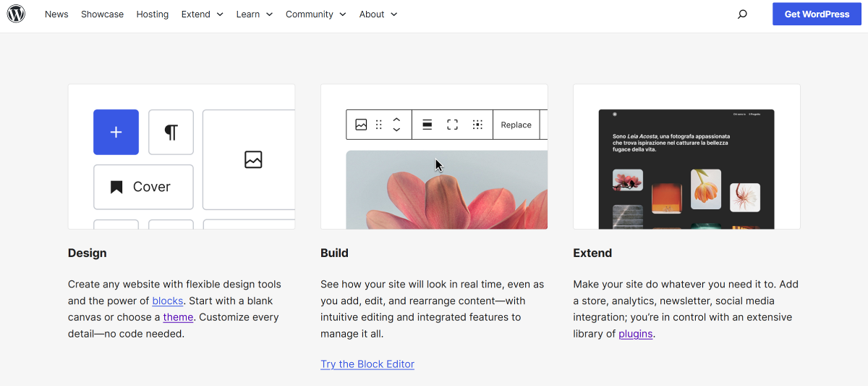
Task: Click the drag handle dots icon
Action: point(378,125)
